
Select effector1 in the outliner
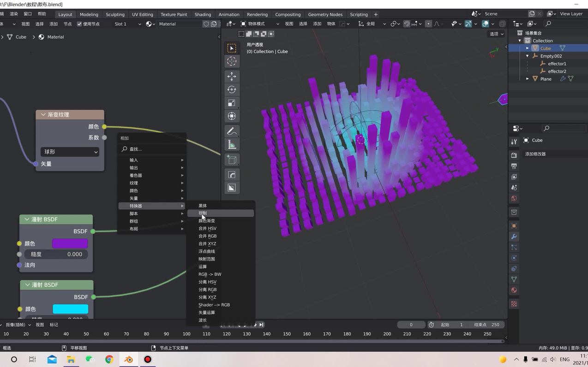point(557,64)
